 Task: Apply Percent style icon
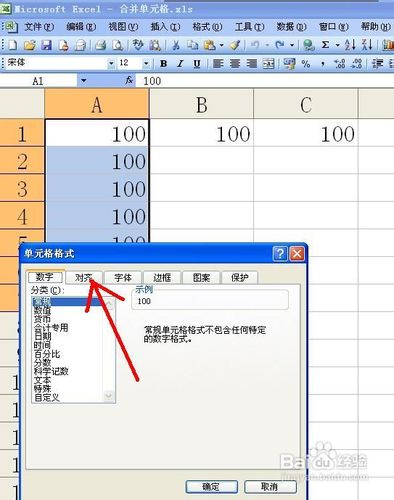coord(306,63)
